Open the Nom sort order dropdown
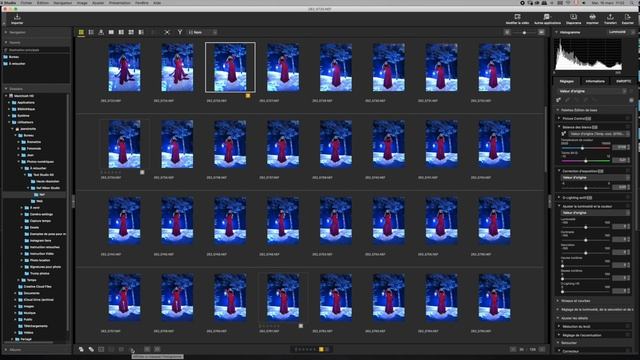640x360 pixels. 202,32
